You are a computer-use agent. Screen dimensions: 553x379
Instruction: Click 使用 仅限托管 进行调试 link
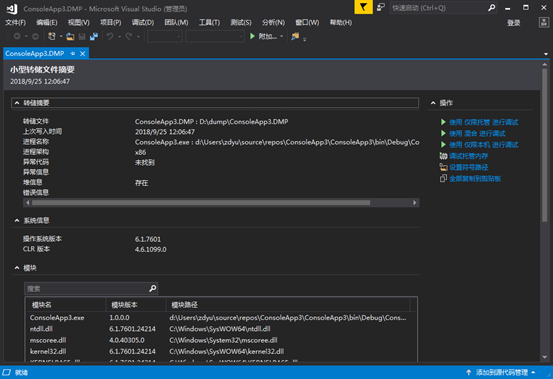[484, 122]
